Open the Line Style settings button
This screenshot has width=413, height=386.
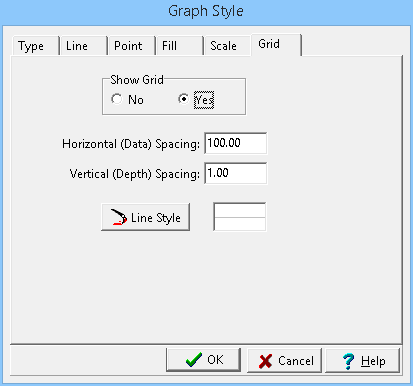(146, 217)
